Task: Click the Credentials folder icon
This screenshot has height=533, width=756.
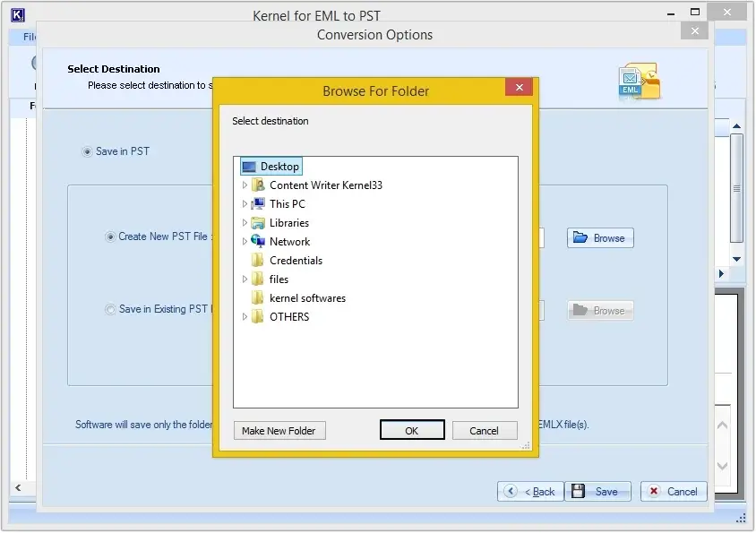Action: coord(258,261)
